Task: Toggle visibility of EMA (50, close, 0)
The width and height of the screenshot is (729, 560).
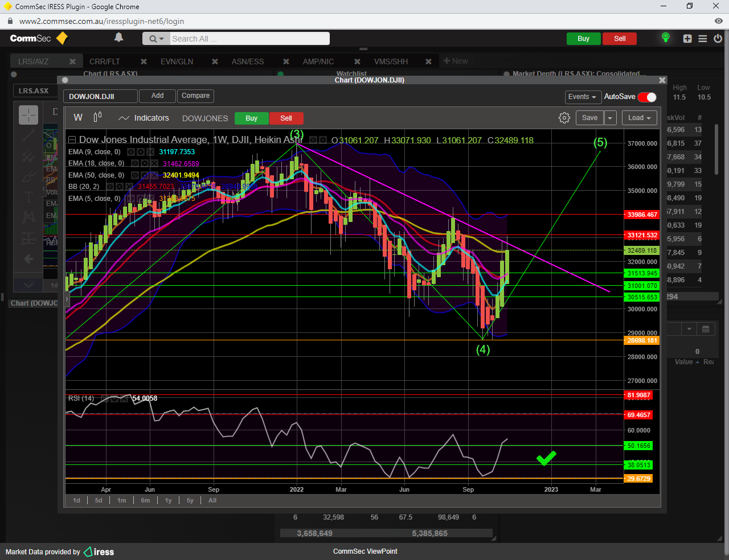Action: tap(135, 175)
